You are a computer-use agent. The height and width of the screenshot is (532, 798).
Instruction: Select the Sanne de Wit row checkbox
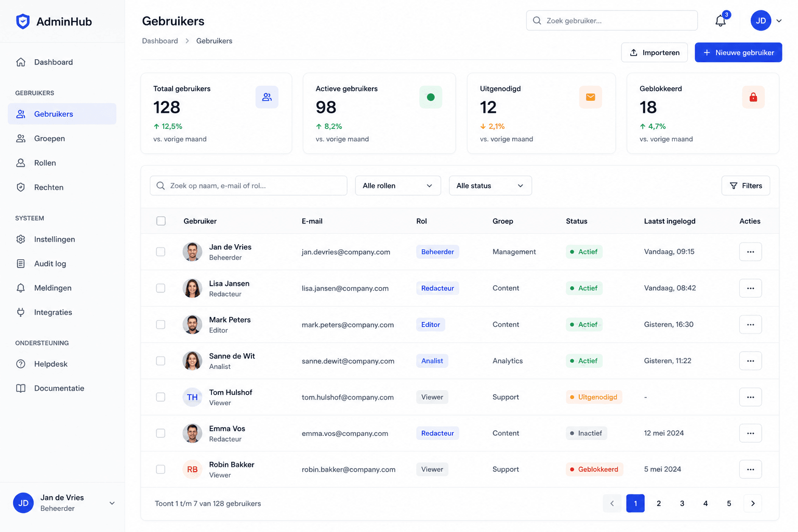click(x=161, y=361)
